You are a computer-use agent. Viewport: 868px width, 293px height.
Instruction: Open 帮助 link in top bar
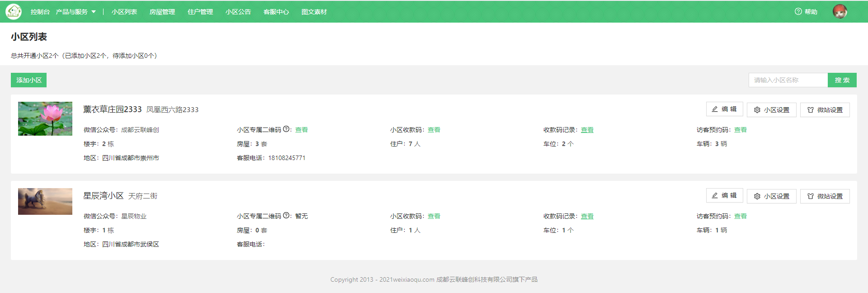(x=811, y=12)
